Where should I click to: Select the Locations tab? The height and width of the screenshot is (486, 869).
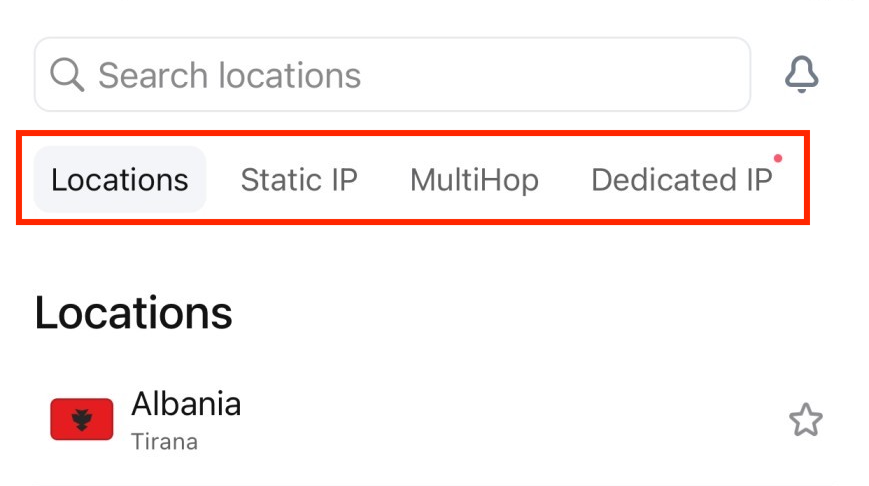(x=120, y=180)
